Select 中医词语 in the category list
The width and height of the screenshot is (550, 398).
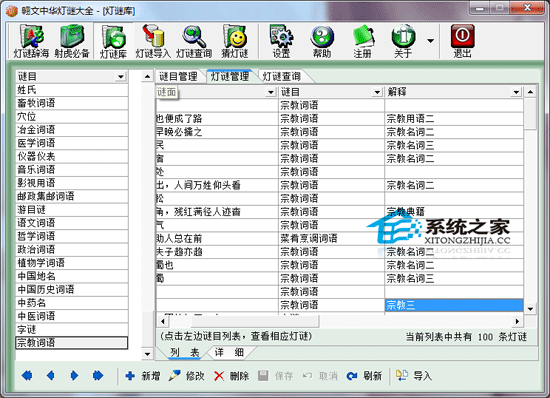click(x=72, y=316)
